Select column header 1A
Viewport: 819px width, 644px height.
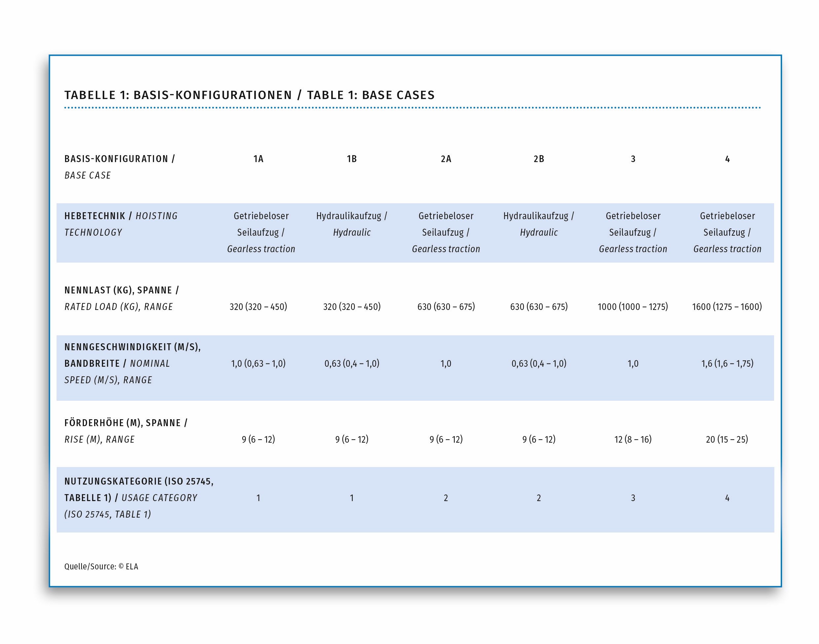pyautogui.click(x=258, y=159)
